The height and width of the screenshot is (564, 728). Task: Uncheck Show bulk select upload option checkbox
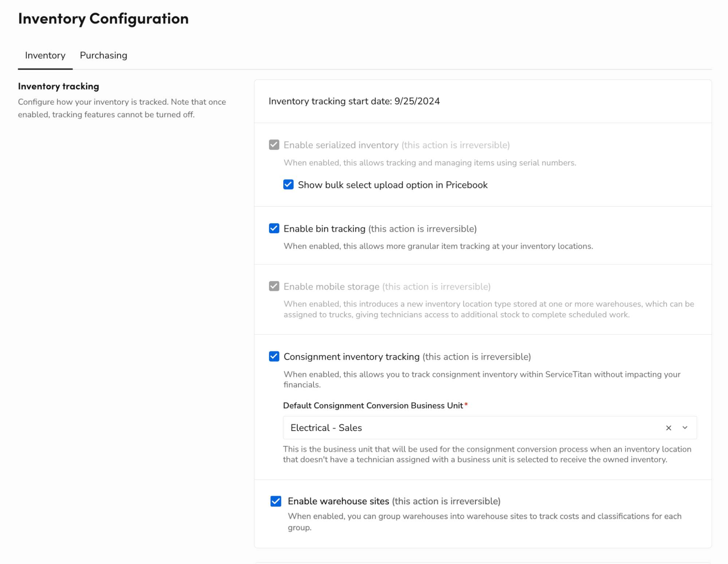288,184
